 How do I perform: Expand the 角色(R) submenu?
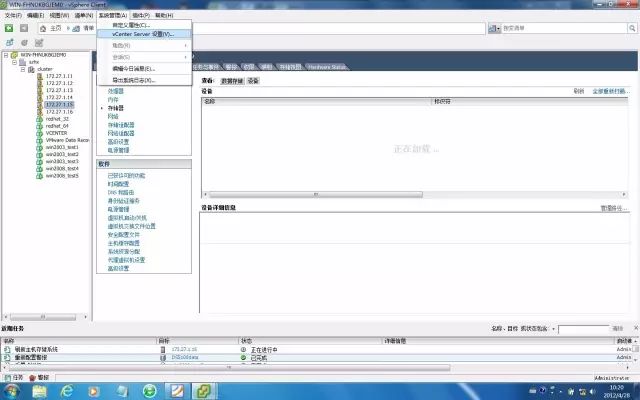coord(144,45)
